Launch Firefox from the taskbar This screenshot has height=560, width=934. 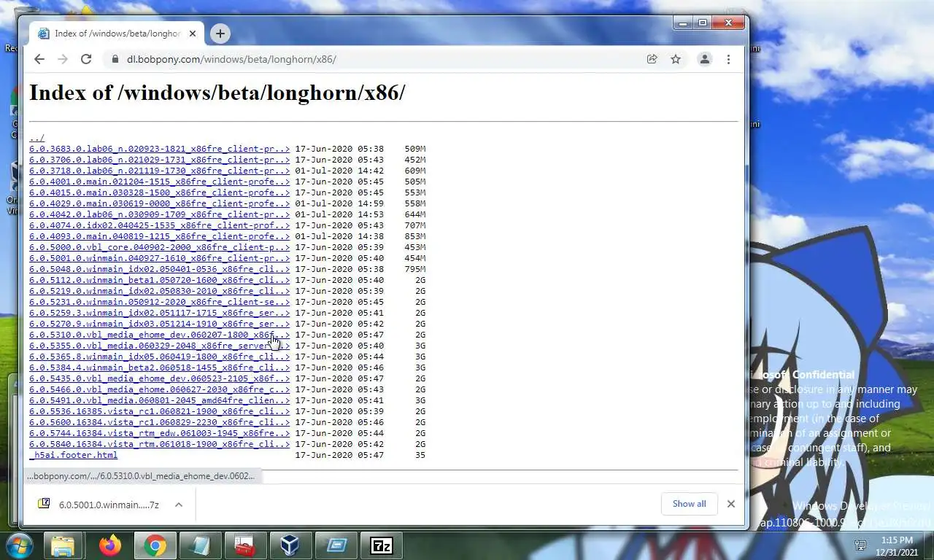(x=110, y=545)
